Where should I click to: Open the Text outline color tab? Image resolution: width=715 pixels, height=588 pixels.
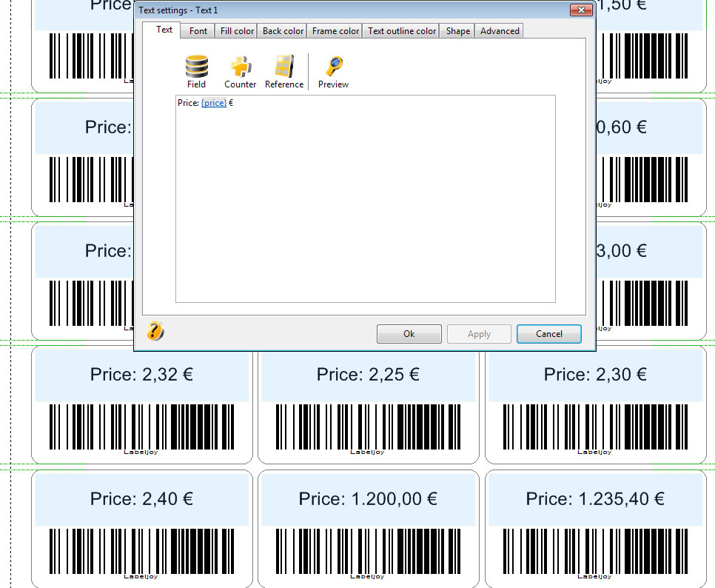[x=402, y=31]
